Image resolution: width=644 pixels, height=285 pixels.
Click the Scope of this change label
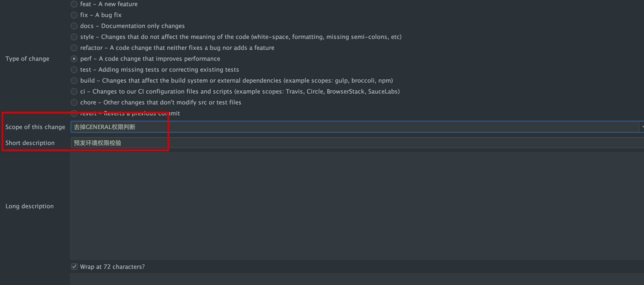[x=35, y=127]
